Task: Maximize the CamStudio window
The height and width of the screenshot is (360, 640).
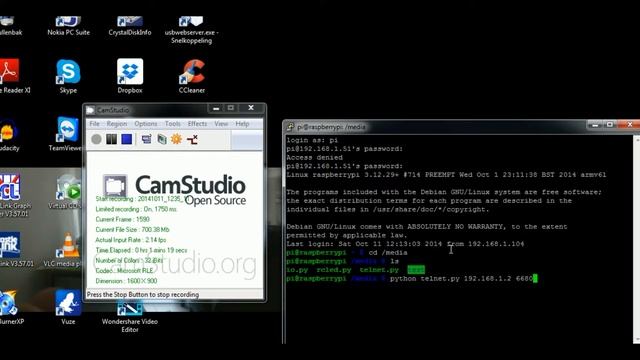Action: tap(231, 108)
